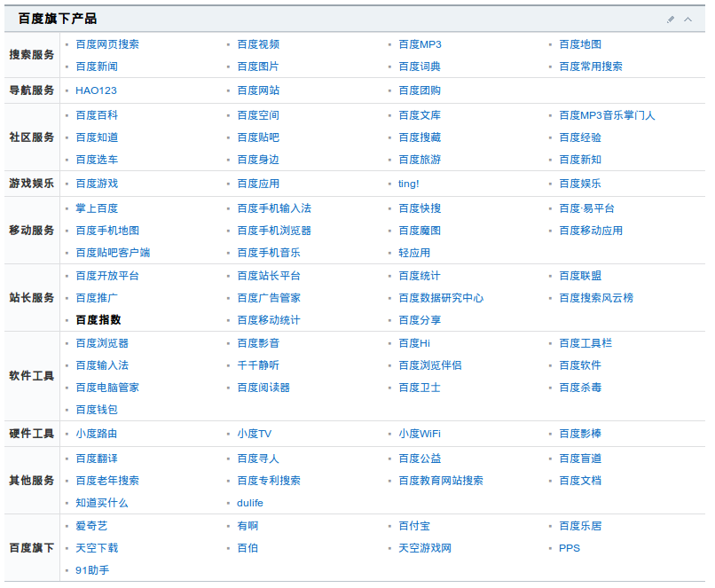Collapse the 百度旗下产品 panel with chevron
The height and width of the screenshot is (588, 715).
click(x=687, y=20)
